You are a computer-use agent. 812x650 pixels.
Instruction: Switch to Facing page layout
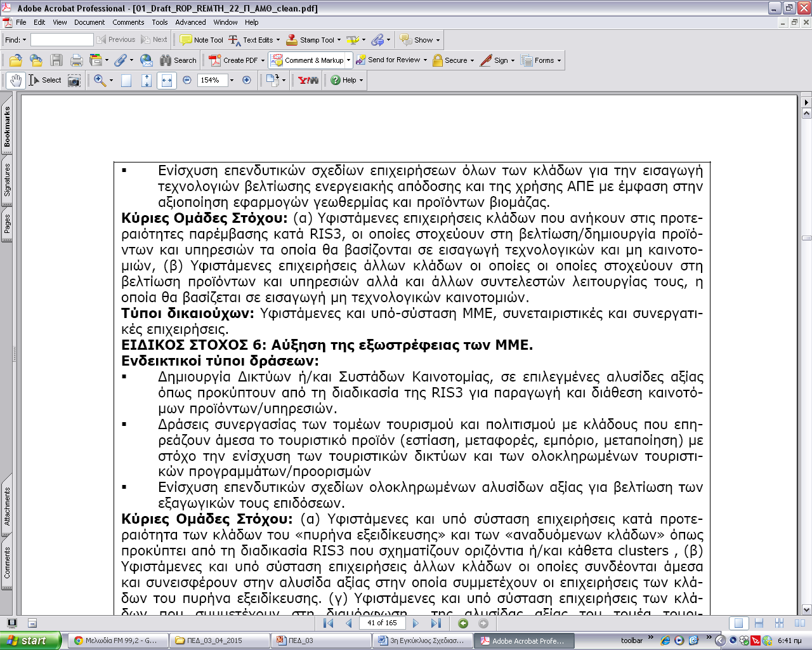[800, 623]
